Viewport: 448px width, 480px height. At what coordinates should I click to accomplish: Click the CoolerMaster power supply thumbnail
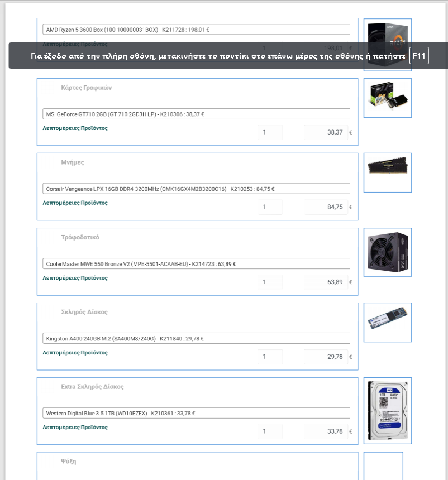[388, 252]
